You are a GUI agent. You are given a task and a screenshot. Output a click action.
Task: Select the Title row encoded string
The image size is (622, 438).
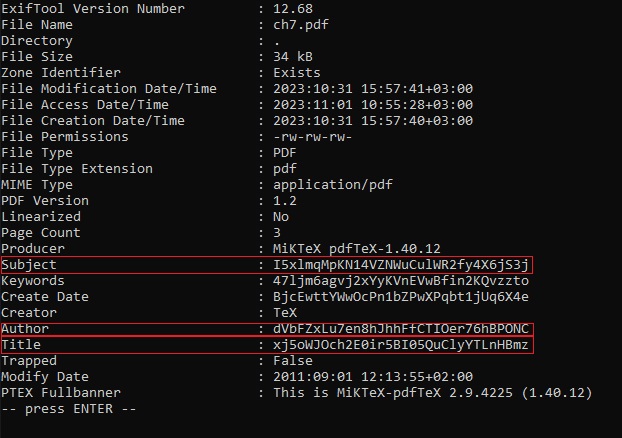click(401, 344)
